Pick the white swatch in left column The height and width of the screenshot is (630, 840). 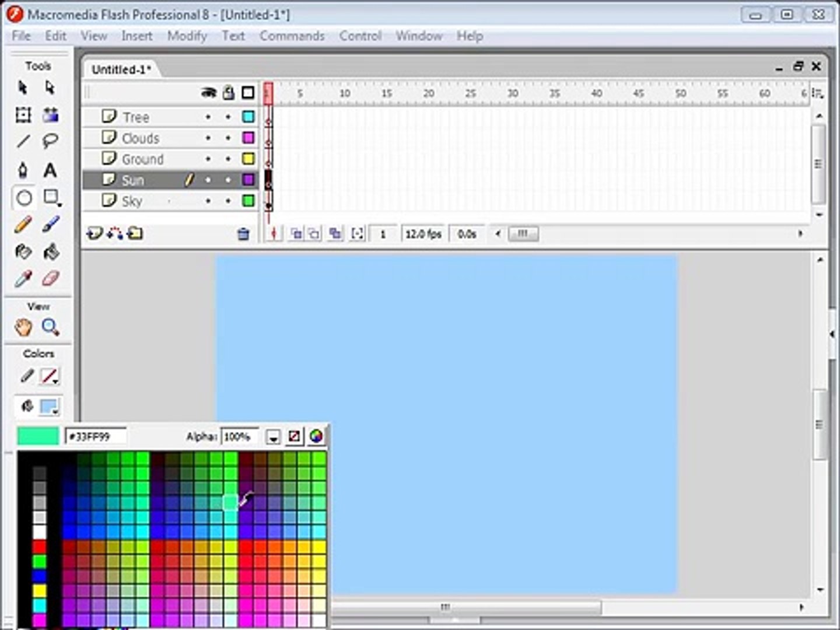[x=40, y=532]
